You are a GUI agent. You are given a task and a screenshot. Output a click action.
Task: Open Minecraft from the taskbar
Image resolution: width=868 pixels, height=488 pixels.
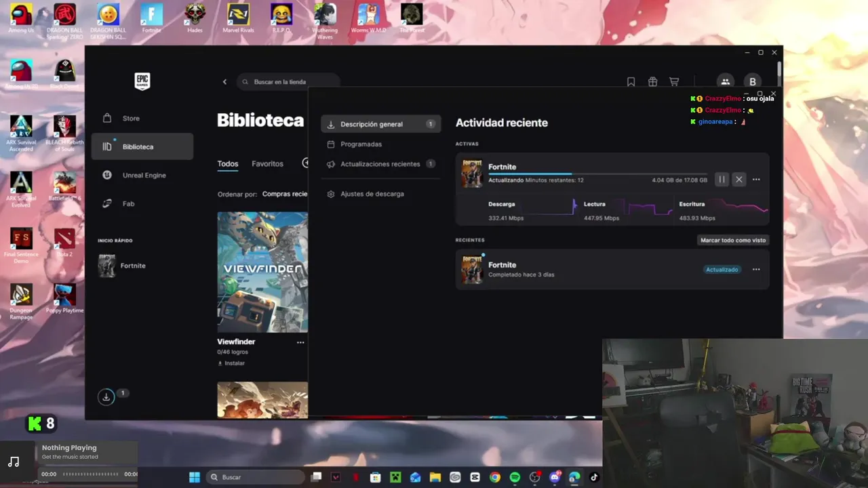395,477
